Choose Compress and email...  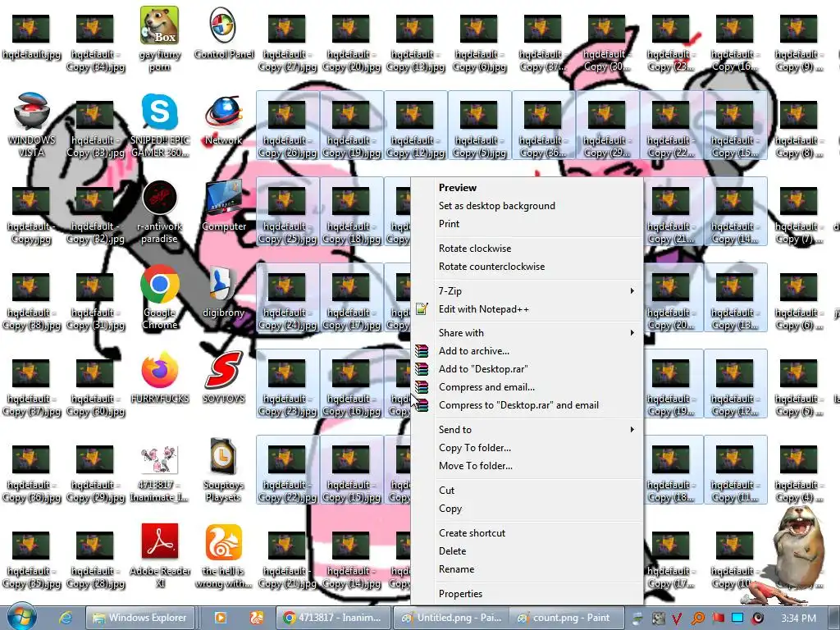point(527,387)
